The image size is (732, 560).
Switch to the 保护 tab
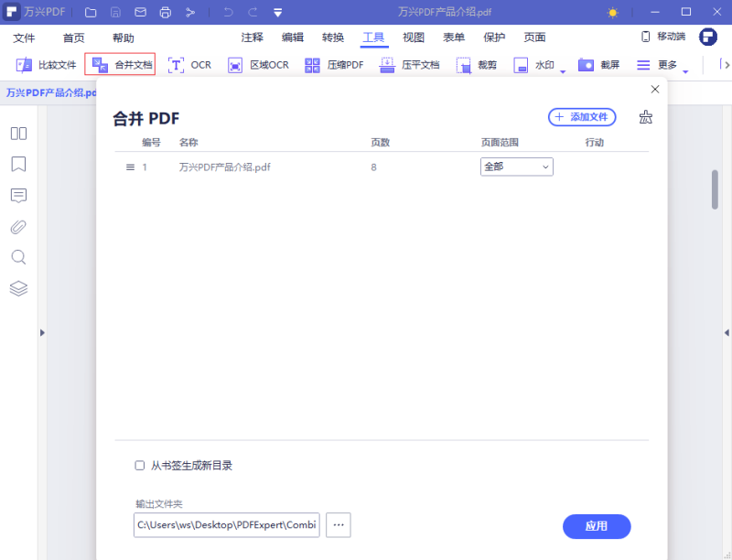coord(494,38)
